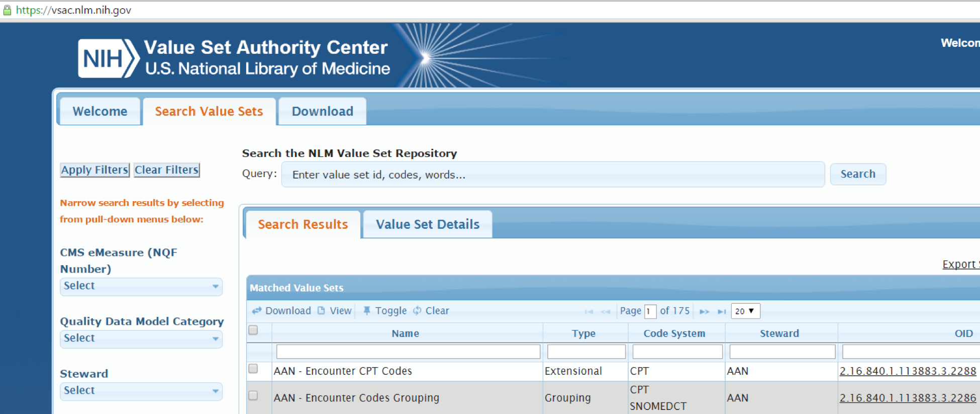
Task: Click the Clear Filters button
Action: coord(166,170)
